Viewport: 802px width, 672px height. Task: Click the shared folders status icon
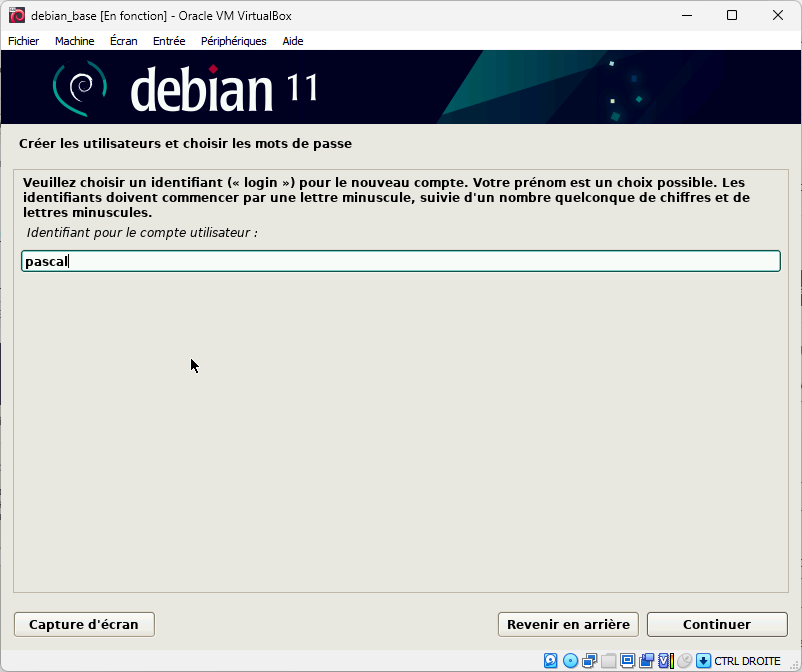pos(608,661)
